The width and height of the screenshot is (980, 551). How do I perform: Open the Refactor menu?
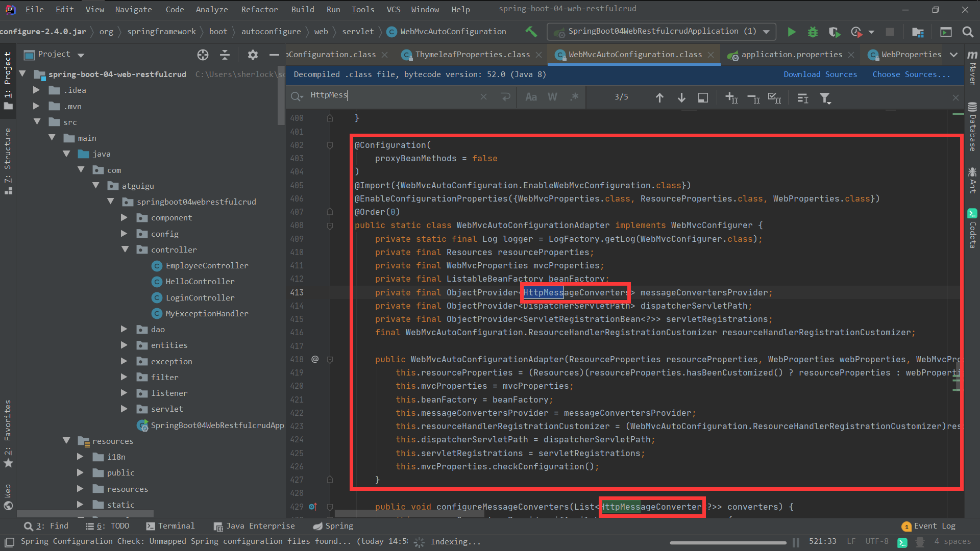click(x=259, y=9)
